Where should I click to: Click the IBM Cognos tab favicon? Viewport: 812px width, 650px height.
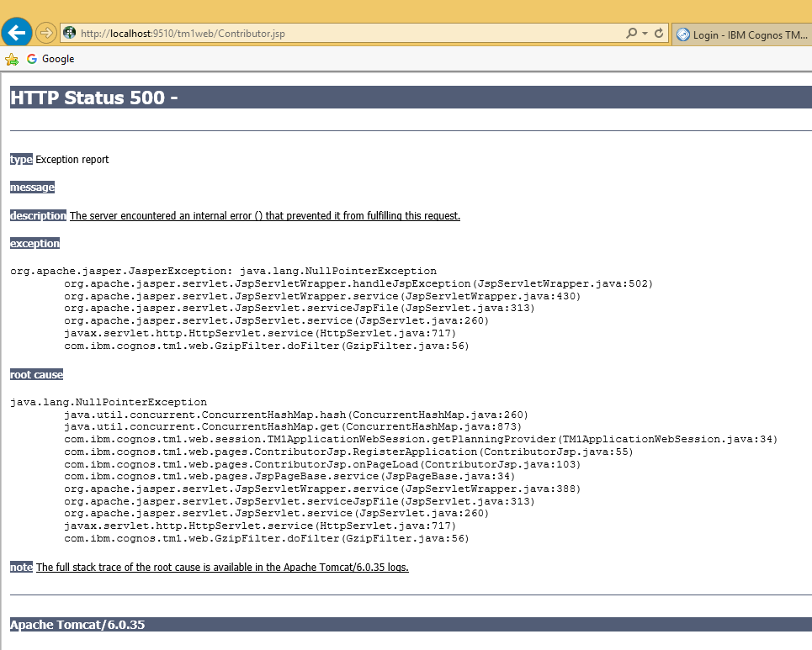pos(683,34)
